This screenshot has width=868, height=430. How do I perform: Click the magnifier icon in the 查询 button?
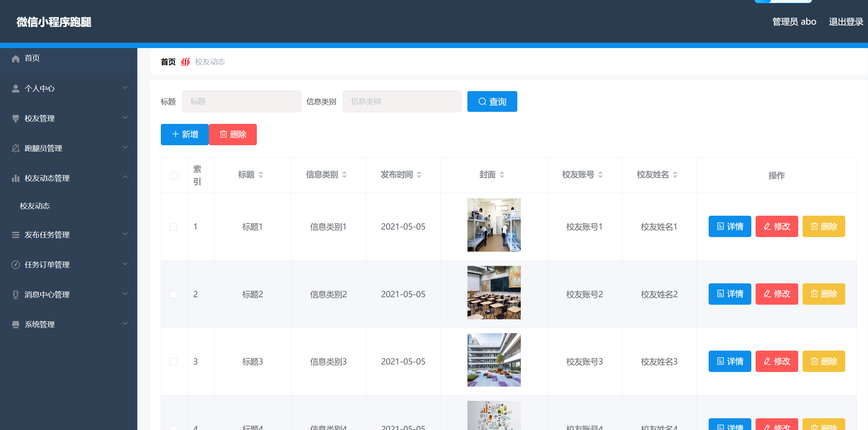click(482, 101)
